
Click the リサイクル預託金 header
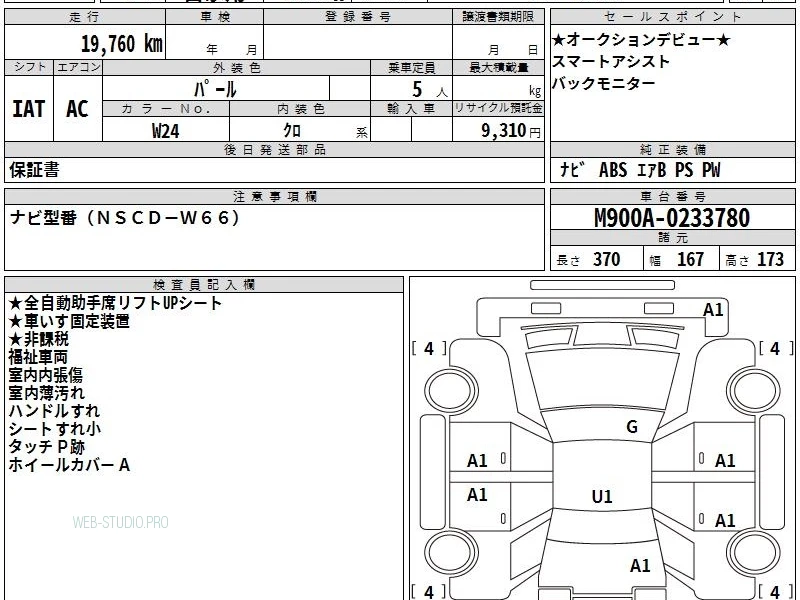tap(498, 108)
